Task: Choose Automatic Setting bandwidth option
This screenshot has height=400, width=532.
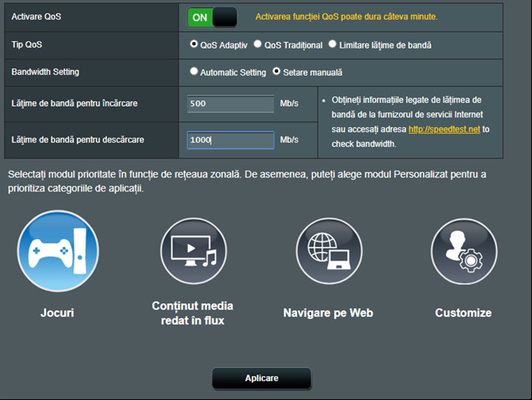Action: [x=194, y=71]
